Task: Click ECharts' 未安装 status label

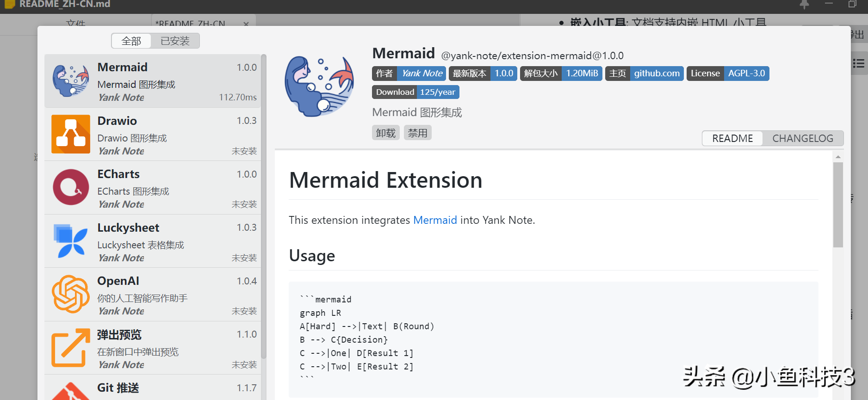Action: [244, 204]
